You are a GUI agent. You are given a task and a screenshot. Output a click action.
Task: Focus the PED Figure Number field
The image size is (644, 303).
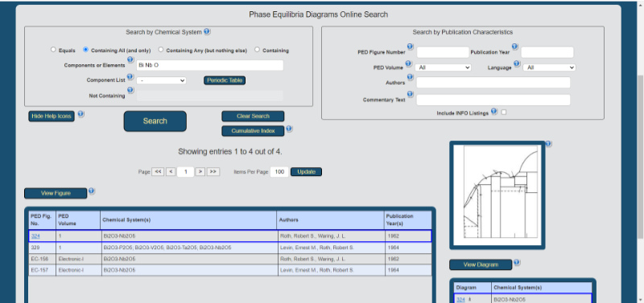443,52
